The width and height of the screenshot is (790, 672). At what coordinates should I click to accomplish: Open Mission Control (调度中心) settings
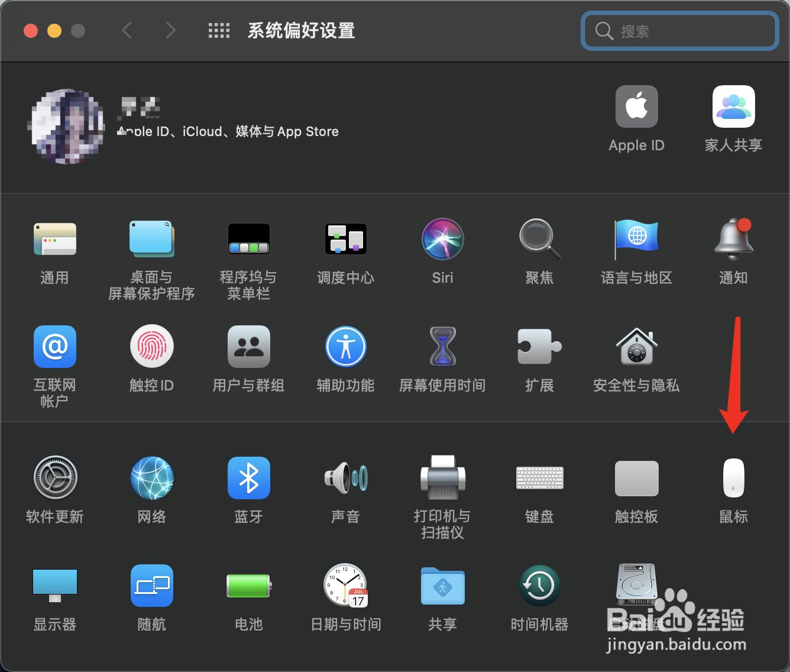coord(345,239)
